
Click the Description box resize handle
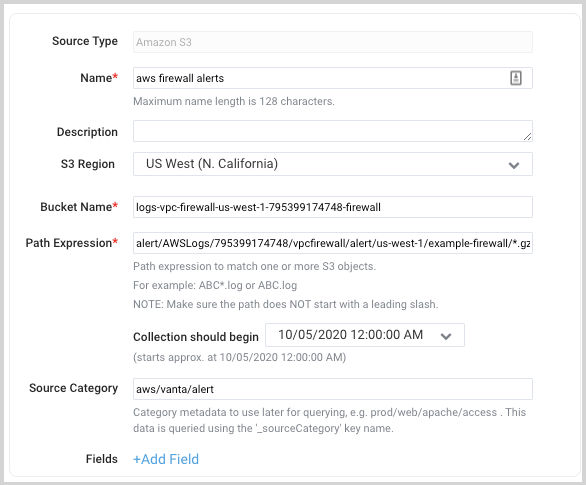pos(527,137)
